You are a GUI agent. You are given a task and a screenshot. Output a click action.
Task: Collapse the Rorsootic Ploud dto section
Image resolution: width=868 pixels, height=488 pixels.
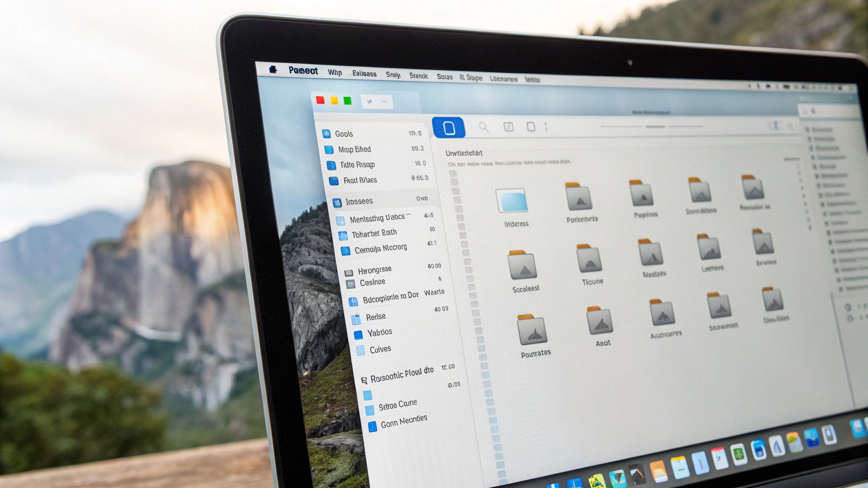click(x=364, y=380)
